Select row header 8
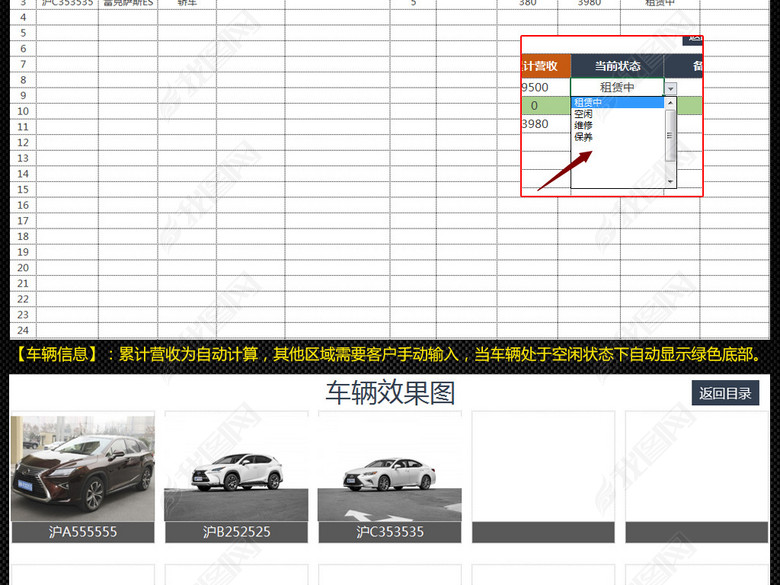Screen dimensions: 780x585 [23, 80]
